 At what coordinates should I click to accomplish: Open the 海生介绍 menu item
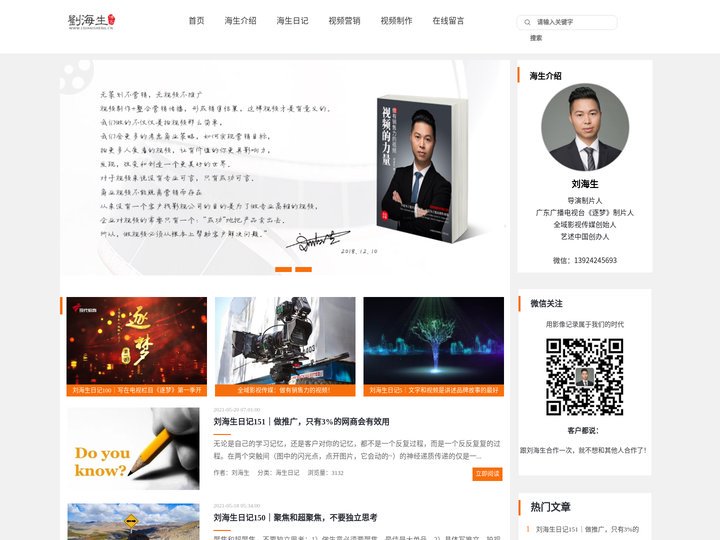pyautogui.click(x=240, y=21)
